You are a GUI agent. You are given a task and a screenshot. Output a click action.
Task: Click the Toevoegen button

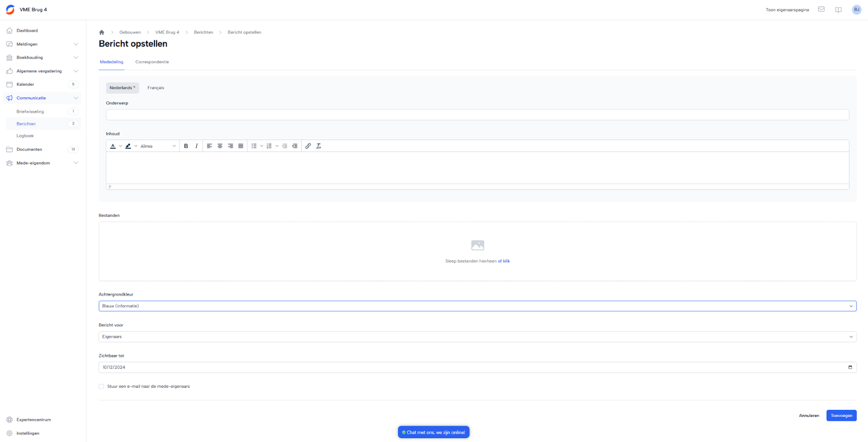(x=841, y=415)
